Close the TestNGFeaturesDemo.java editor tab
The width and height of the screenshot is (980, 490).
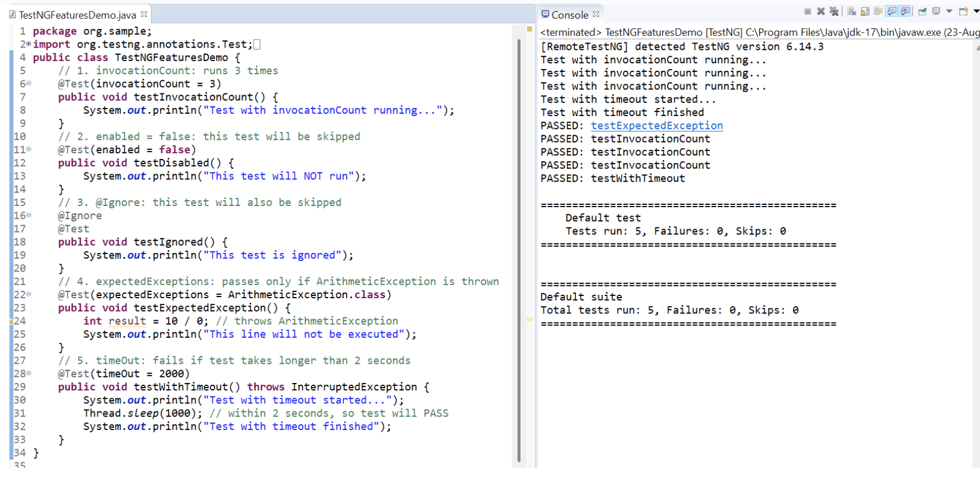[x=144, y=14]
